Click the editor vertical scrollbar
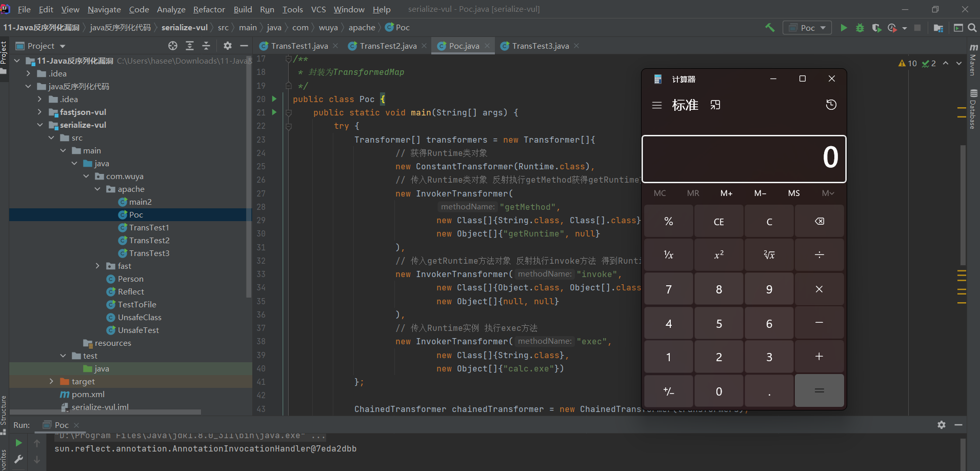 pos(963,205)
